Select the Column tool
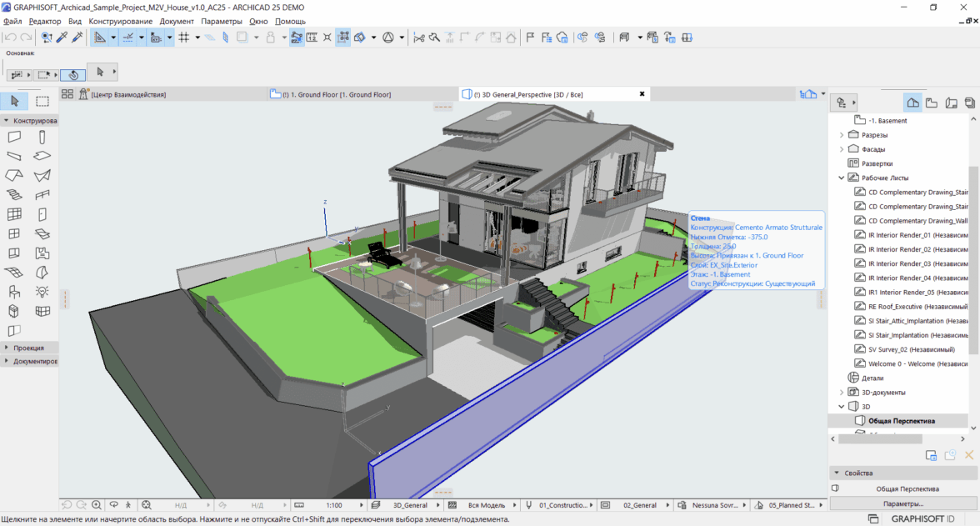The width and height of the screenshot is (980, 526). coord(42,138)
